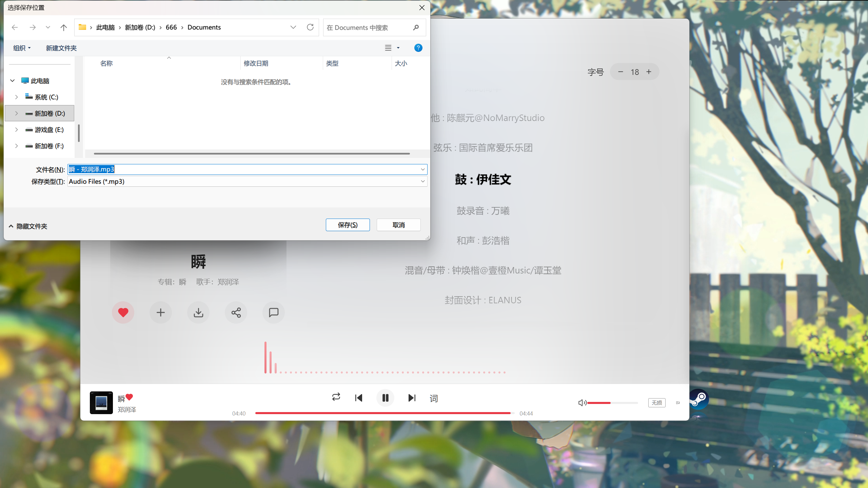Download the current song

(198, 312)
